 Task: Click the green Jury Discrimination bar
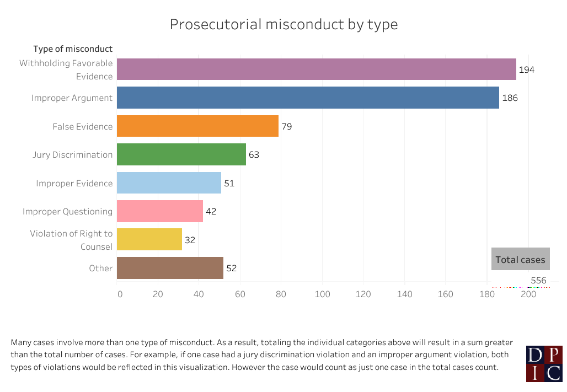coord(181,154)
